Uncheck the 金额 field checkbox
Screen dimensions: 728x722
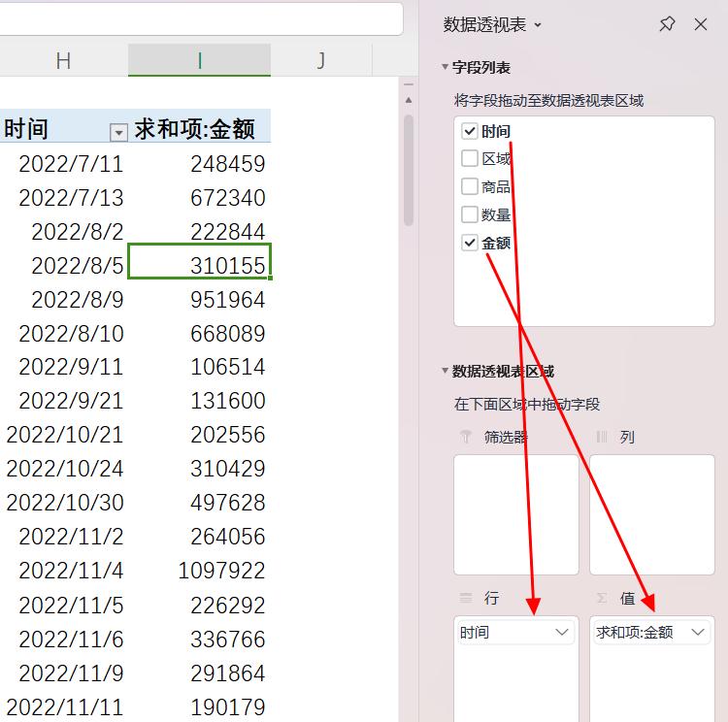tap(470, 243)
